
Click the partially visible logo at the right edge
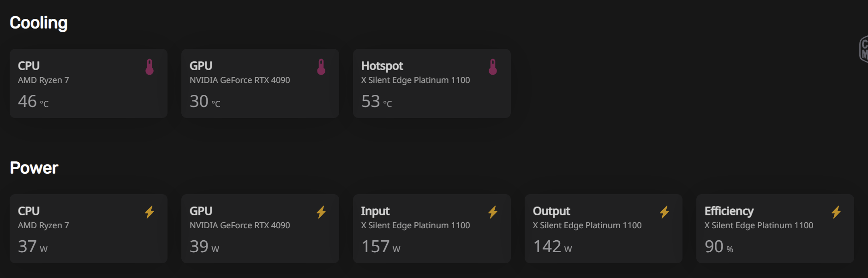tap(863, 49)
